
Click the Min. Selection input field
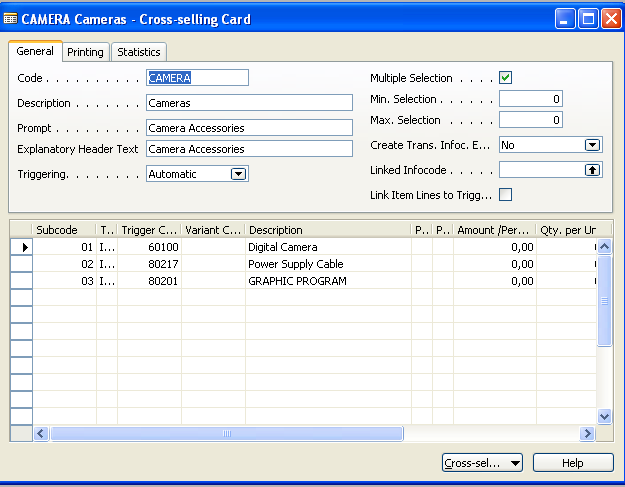[x=530, y=99]
